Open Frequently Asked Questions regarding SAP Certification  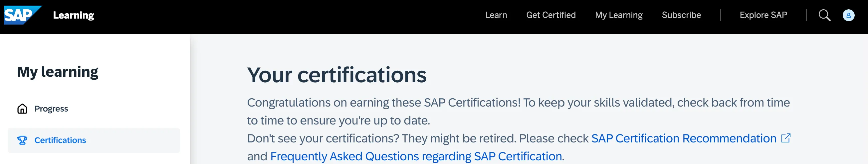(x=416, y=156)
